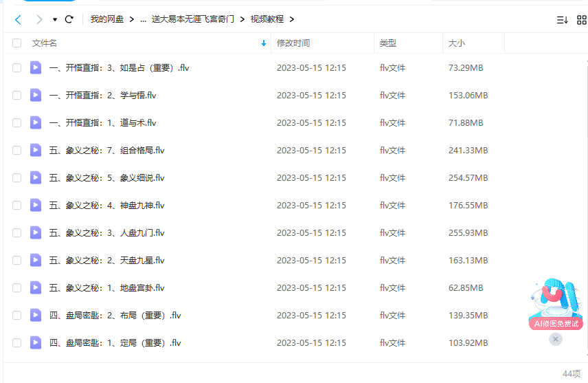Click the forward navigation arrow

tap(39, 19)
